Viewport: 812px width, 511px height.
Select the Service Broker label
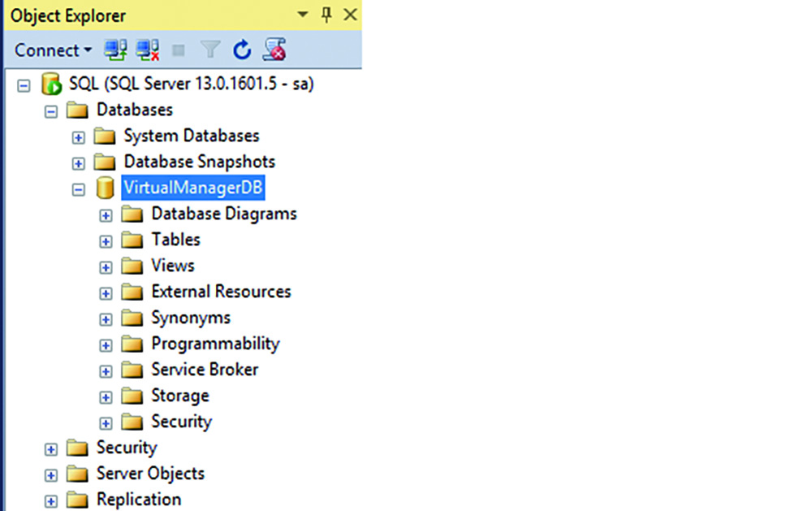point(205,370)
